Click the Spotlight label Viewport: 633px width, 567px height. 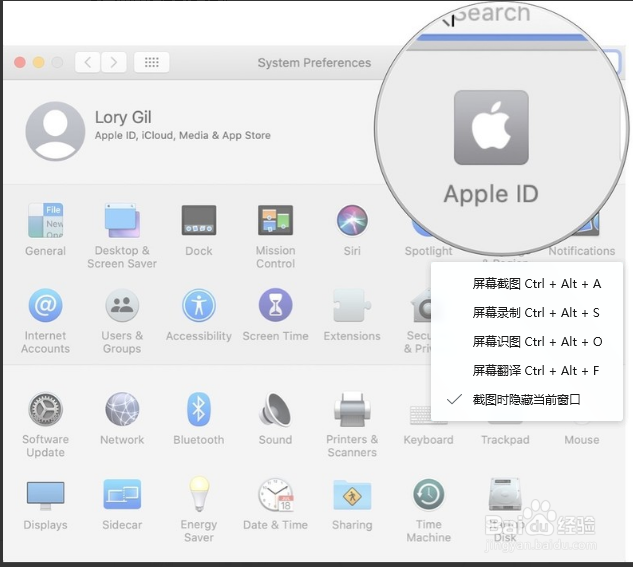pos(428,251)
